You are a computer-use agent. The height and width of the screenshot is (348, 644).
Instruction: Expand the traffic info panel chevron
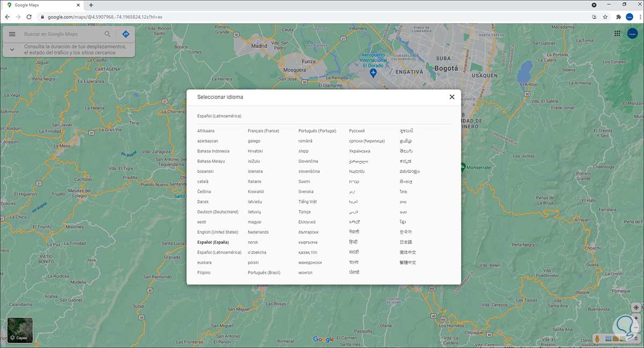coord(12,49)
